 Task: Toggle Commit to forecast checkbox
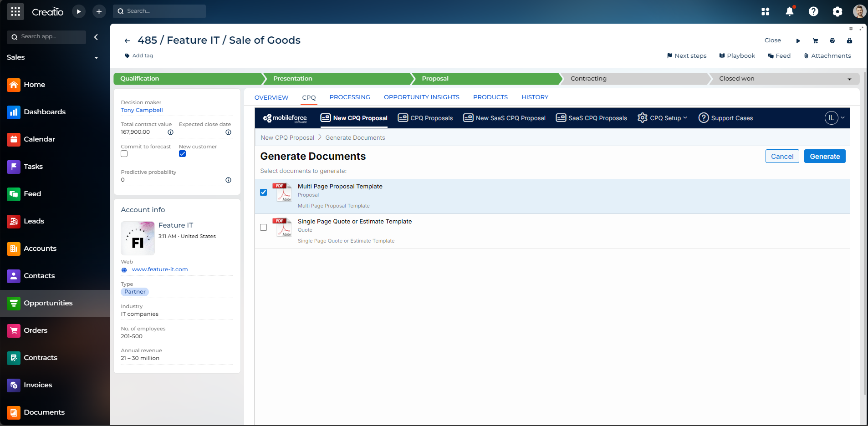(x=124, y=154)
